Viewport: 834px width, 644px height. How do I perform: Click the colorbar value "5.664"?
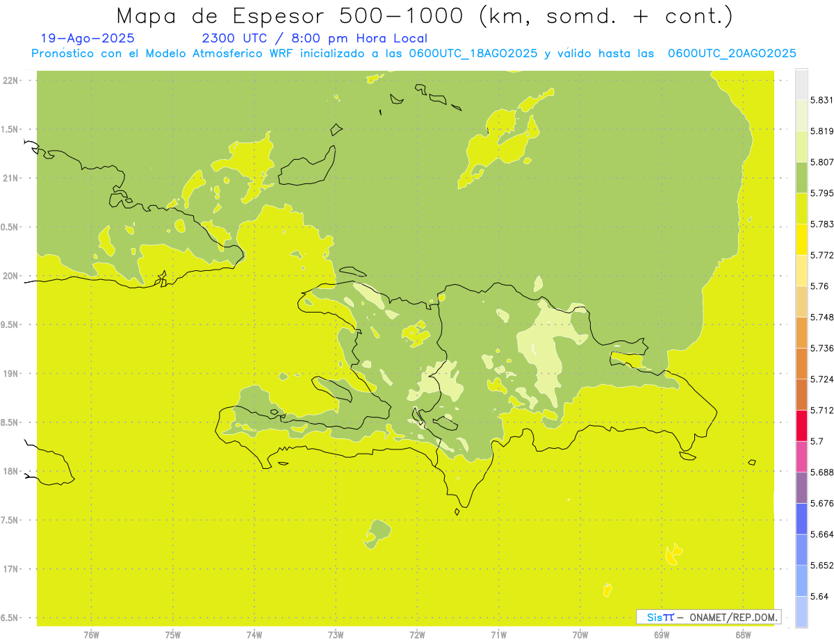click(821, 534)
